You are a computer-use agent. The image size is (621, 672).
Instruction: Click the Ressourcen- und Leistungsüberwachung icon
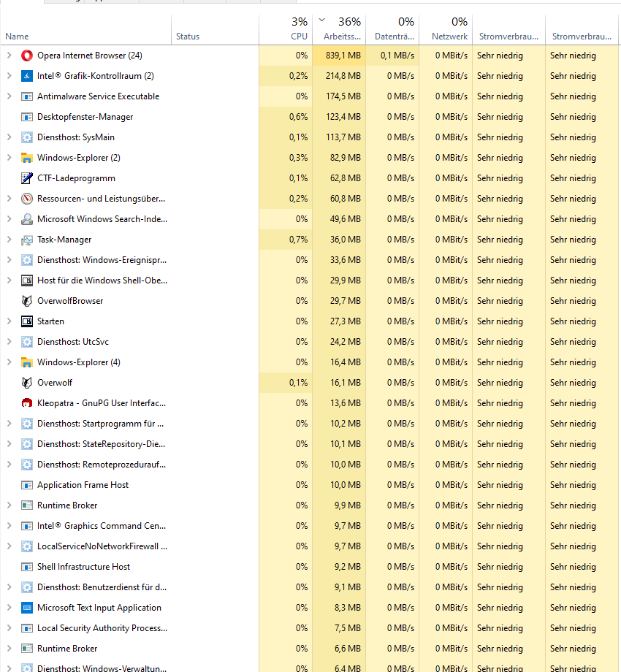pyautogui.click(x=27, y=199)
